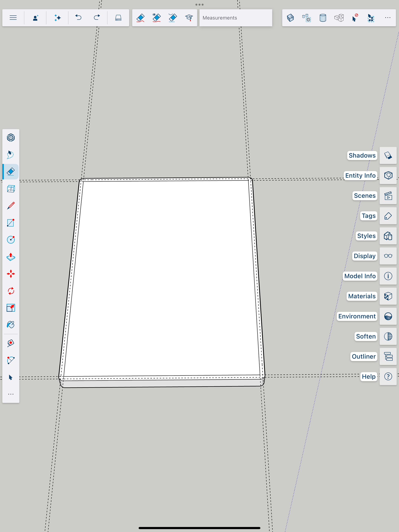Select the Circle drawing tool
Screen dimensions: 399x532
click(11, 240)
